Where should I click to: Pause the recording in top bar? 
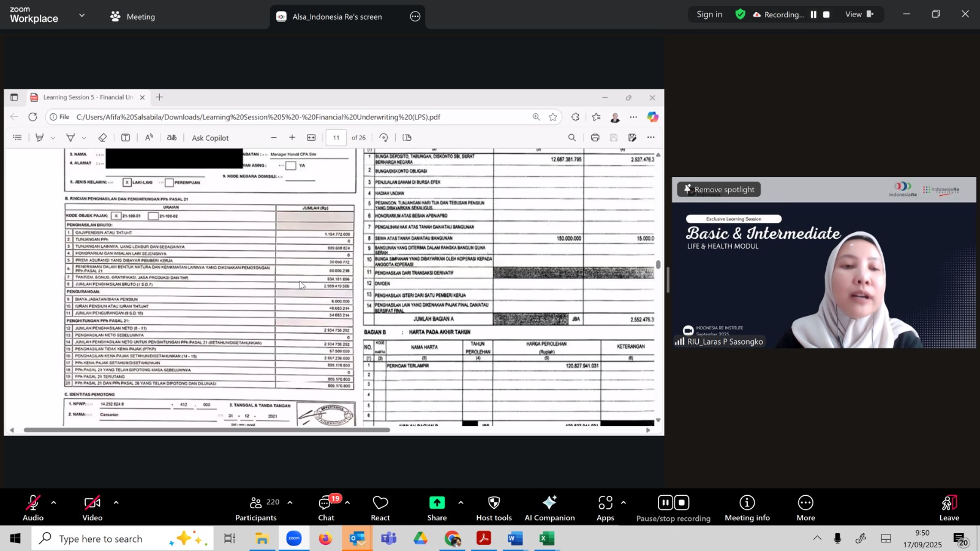click(813, 15)
